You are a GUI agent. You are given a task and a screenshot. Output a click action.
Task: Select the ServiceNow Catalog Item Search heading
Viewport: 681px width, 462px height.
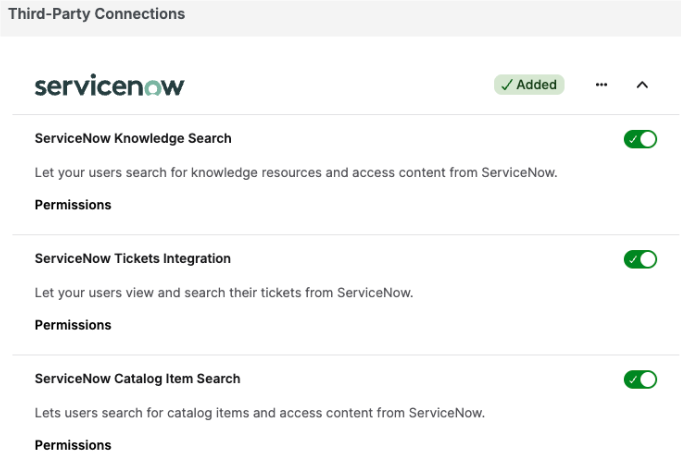point(137,379)
